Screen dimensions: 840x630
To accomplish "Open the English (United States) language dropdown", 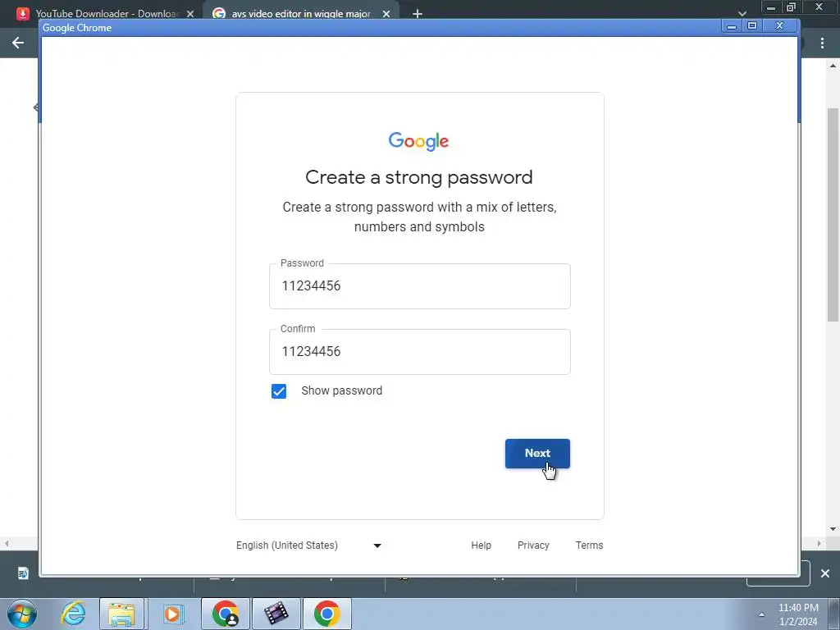I will click(309, 546).
